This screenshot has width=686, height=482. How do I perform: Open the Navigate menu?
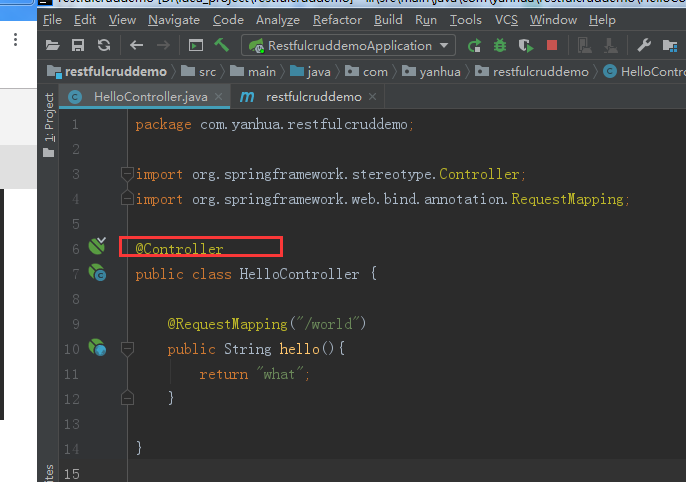point(174,20)
